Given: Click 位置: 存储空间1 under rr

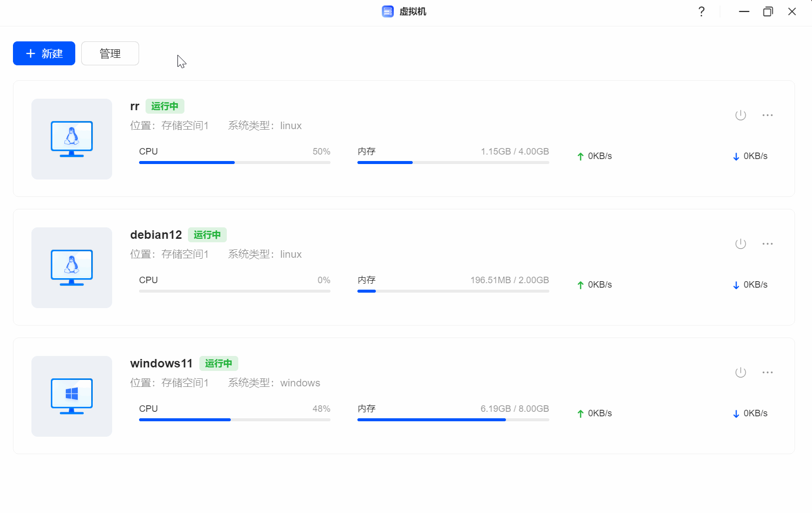Looking at the screenshot, I should 169,126.
